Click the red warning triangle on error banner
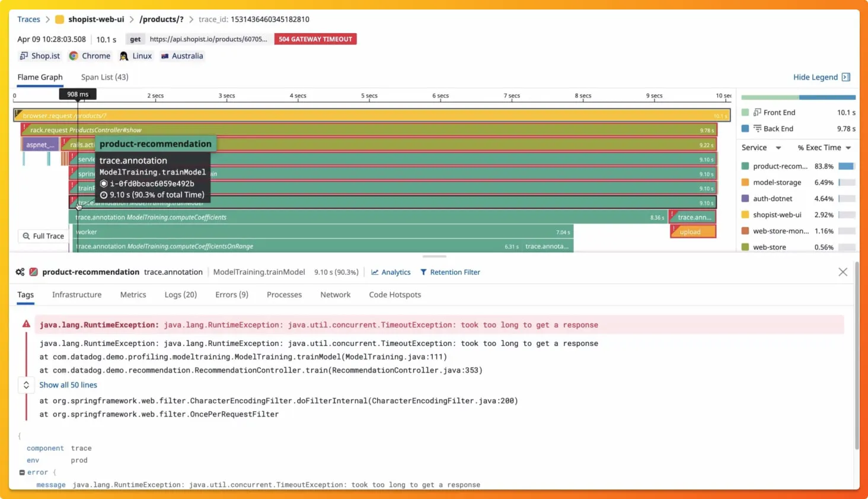The height and width of the screenshot is (499, 868). pos(27,324)
